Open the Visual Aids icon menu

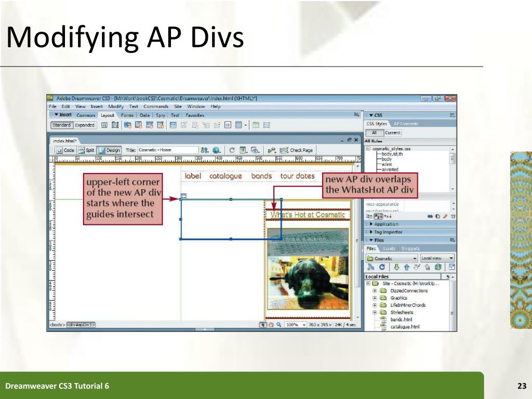[x=255, y=150]
